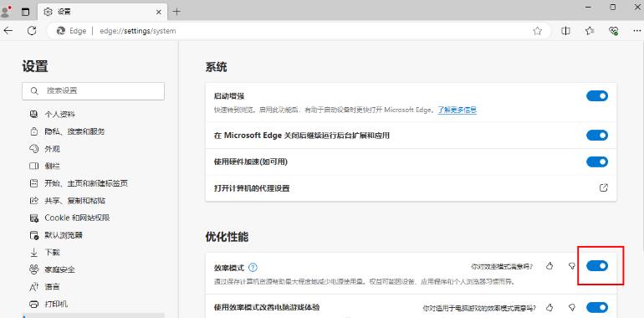Screen dimensions: 644x318
Task: Open a new tab with plus button
Action: pos(176,12)
